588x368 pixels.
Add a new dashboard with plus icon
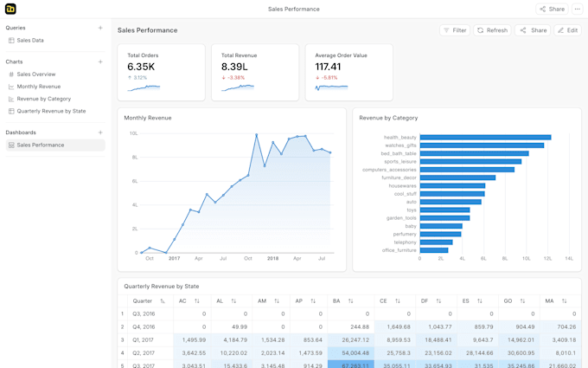pyautogui.click(x=100, y=132)
